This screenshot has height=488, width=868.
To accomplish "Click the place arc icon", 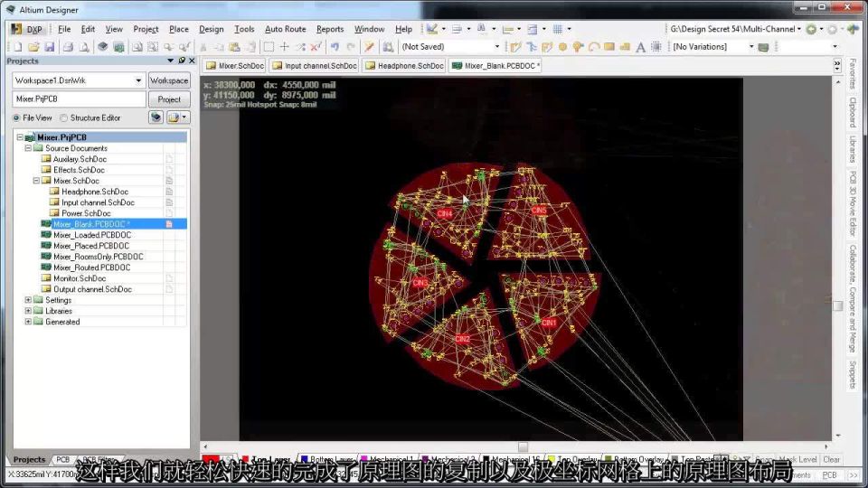I will 594,47.
